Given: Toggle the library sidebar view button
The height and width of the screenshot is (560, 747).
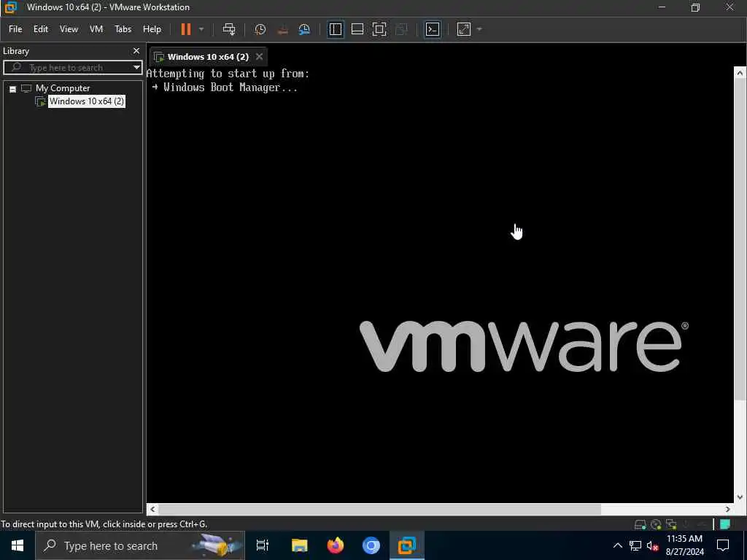Looking at the screenshot, I should point(336,29).
